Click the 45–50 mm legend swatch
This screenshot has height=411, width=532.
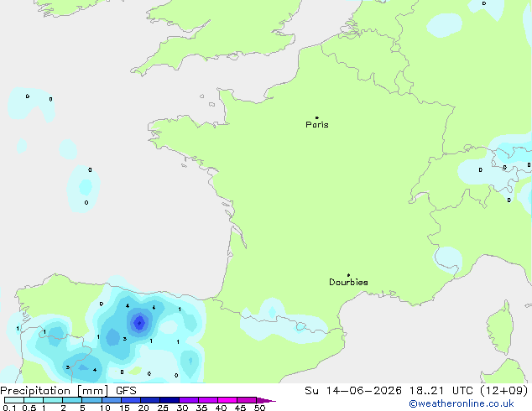click(x=247, y=400)
